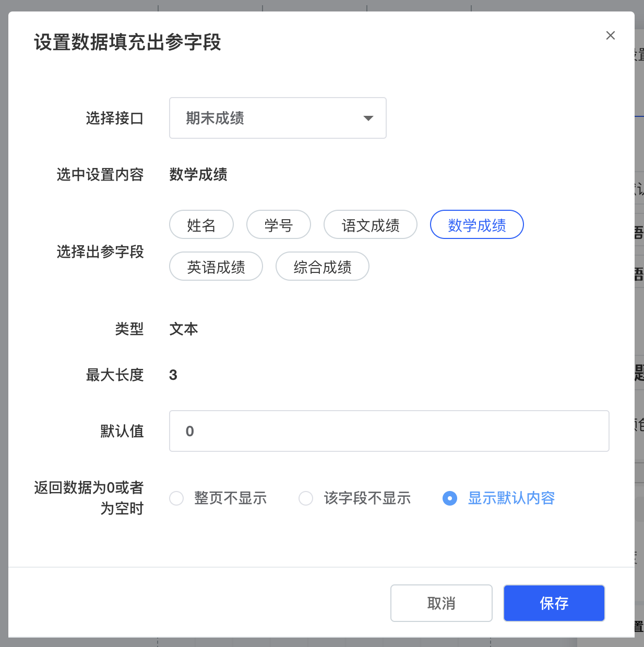
Task: Choose the 该字段不显示 radio option
Action: pyautogui.click(x=306, y=498)
